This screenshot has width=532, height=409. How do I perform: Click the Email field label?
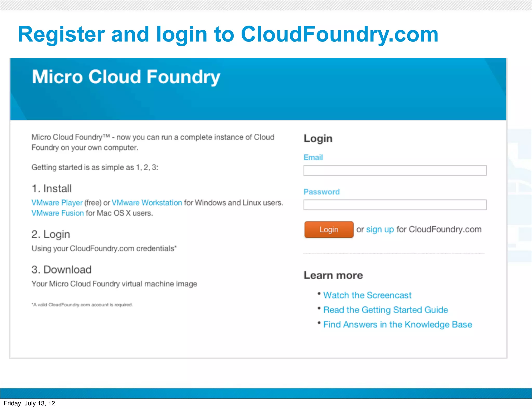tap(313, 157)
